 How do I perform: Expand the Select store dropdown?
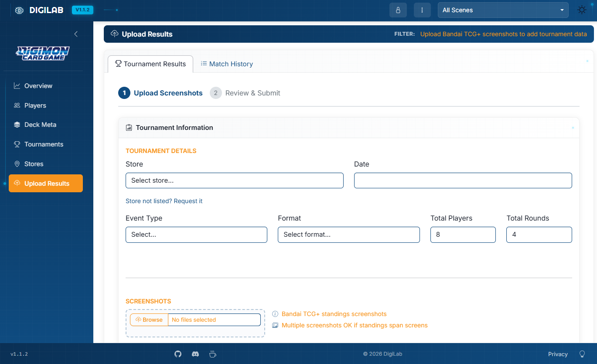(234, 180)
